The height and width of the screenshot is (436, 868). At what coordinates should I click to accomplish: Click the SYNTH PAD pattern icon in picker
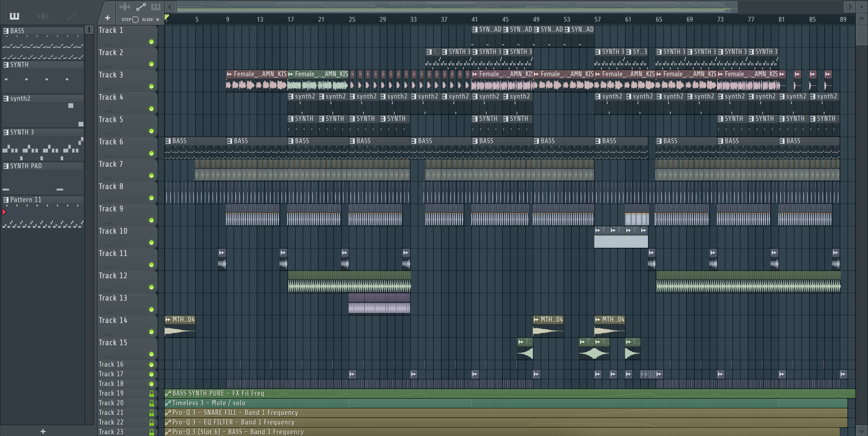pyautogui.click(x=6, y=166)
